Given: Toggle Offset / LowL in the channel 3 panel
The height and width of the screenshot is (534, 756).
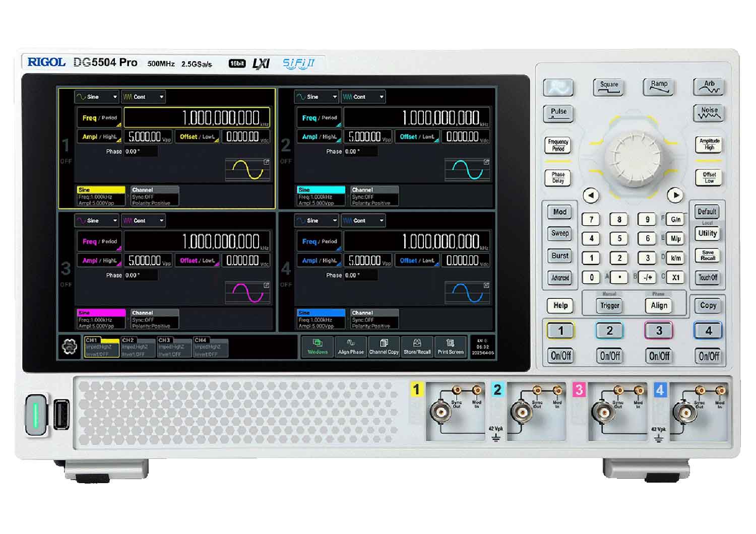Looking at the screenshot, I should 198,260.
